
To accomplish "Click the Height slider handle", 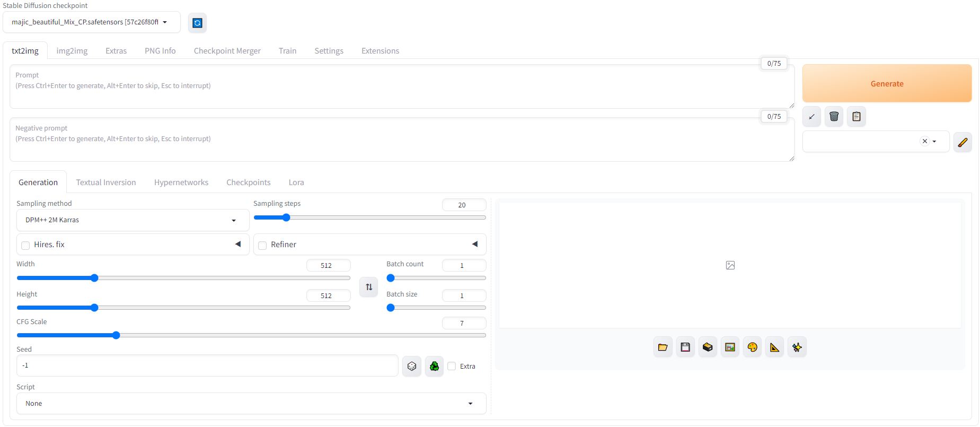I will (94, 308).
